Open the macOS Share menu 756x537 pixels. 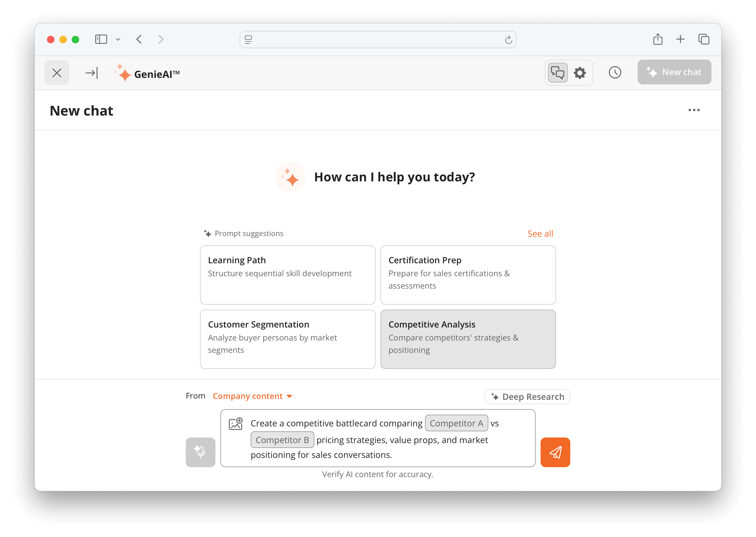pyautogui.click(x=658, y=39)
